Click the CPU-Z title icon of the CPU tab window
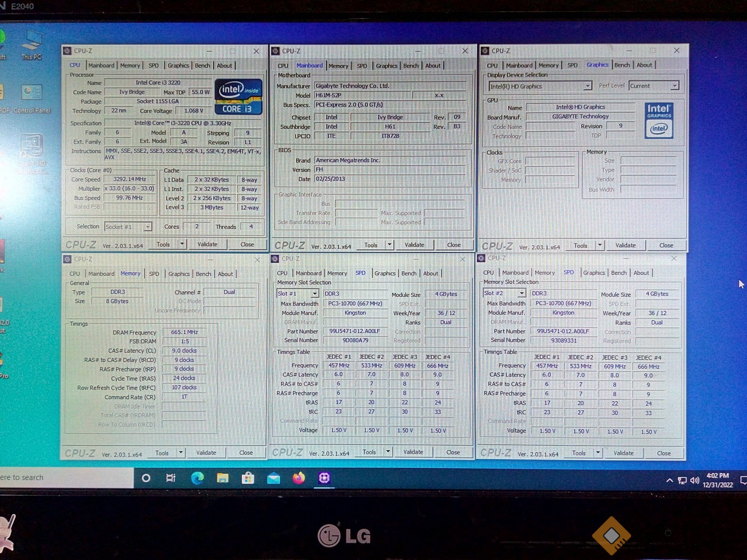 click(x=67, y=51)
